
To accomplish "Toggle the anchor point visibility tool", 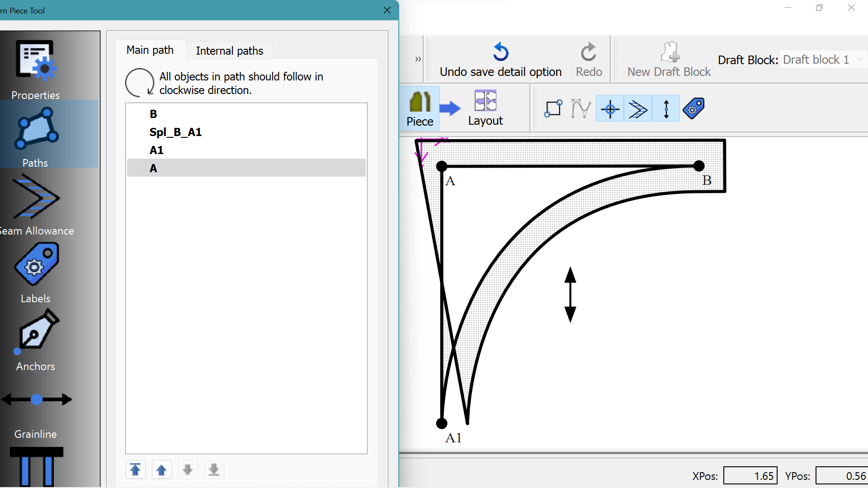I will pos(610,109).
